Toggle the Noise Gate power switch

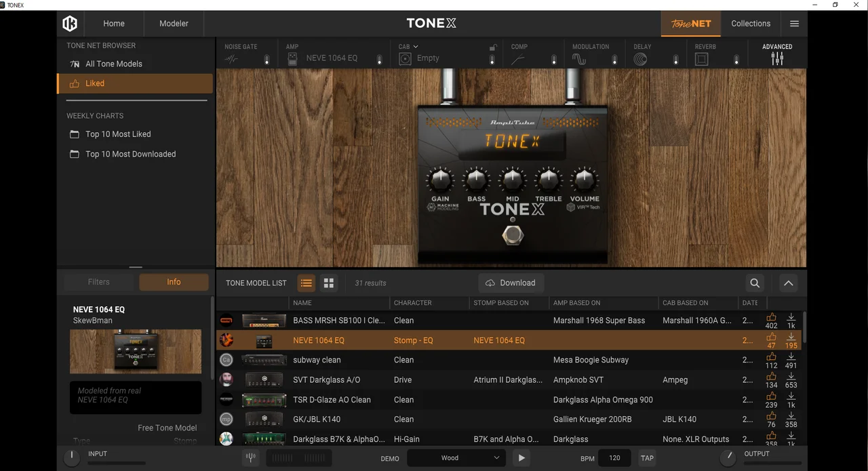[267, 60]
